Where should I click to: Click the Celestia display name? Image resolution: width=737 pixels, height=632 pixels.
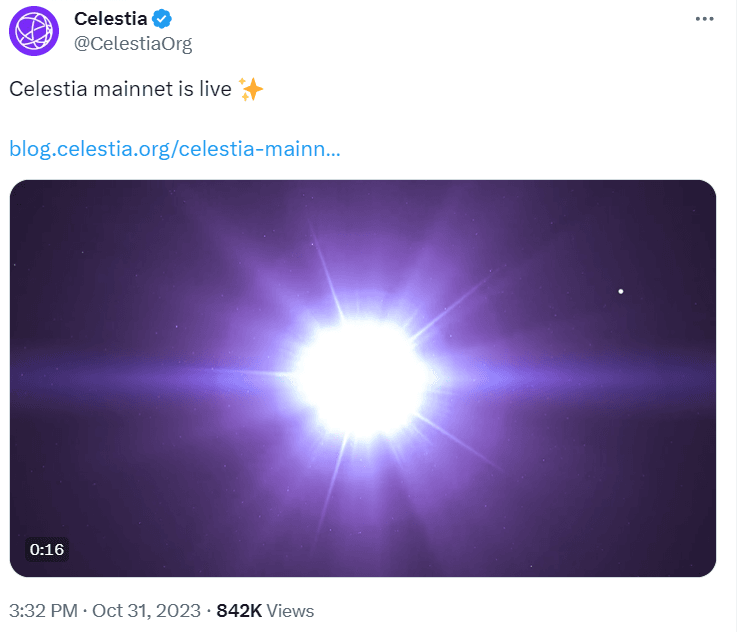pos(110,19)
